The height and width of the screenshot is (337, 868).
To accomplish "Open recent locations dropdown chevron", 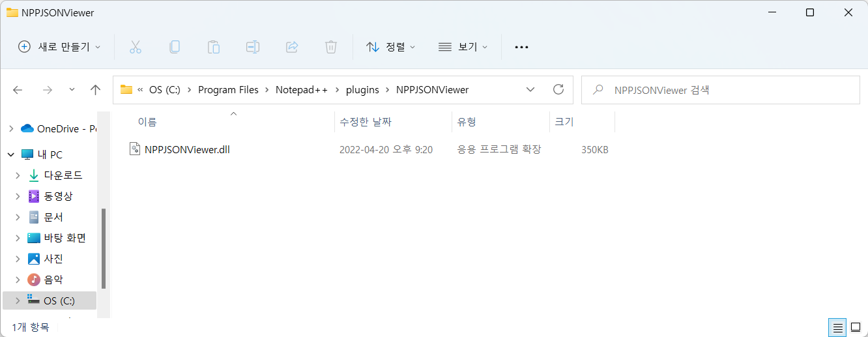I will point(72,90).
